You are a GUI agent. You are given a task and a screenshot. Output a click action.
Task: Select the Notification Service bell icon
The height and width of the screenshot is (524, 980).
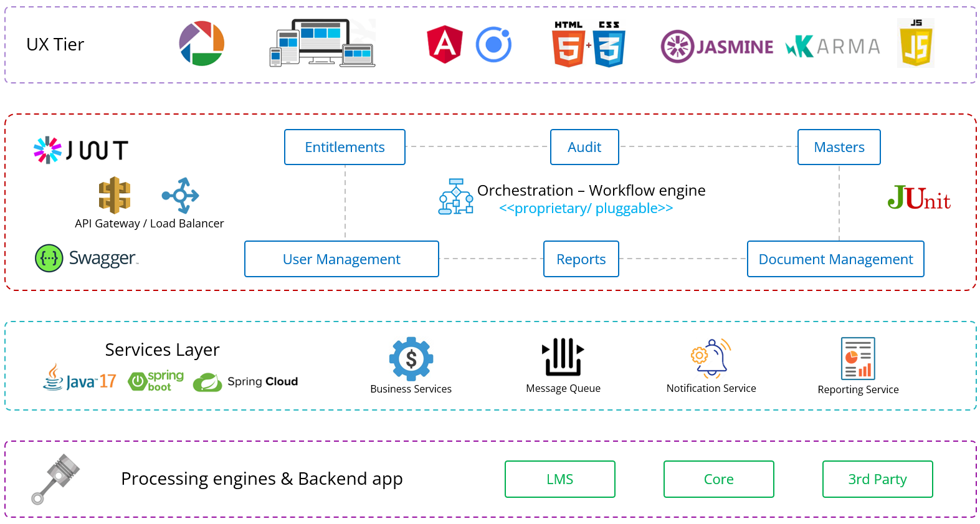click(711, 358)
